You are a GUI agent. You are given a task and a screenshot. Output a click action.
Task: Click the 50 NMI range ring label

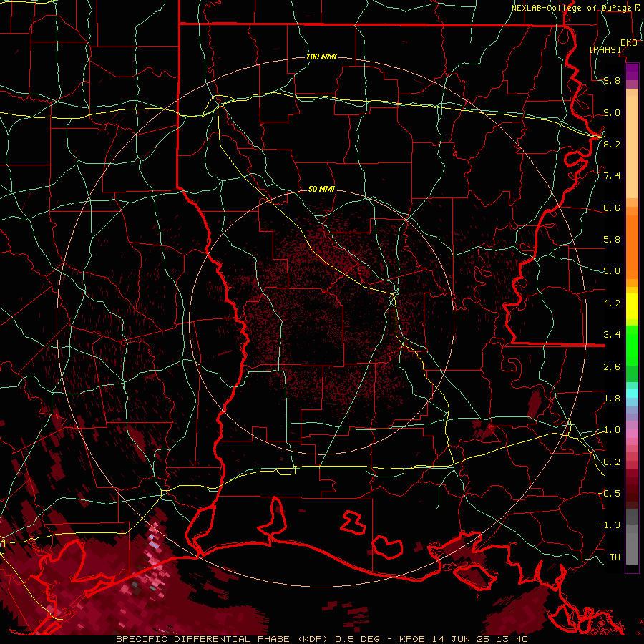click(x=321, y=189)
